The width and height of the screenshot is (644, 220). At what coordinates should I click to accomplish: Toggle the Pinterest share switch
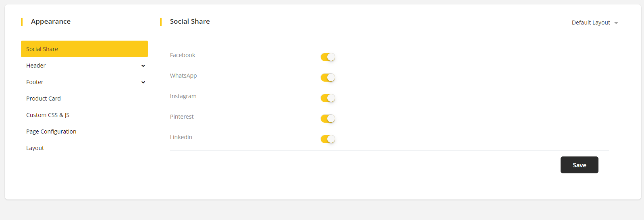[328, 119]
